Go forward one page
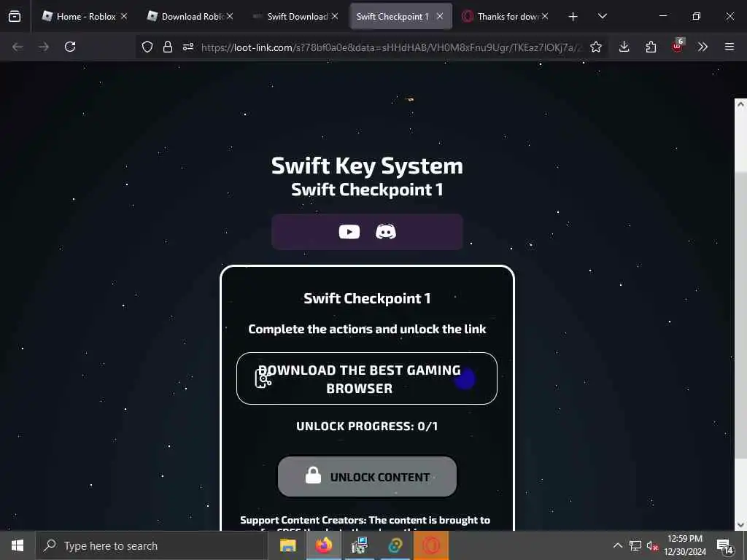 [x=44, y=47]
